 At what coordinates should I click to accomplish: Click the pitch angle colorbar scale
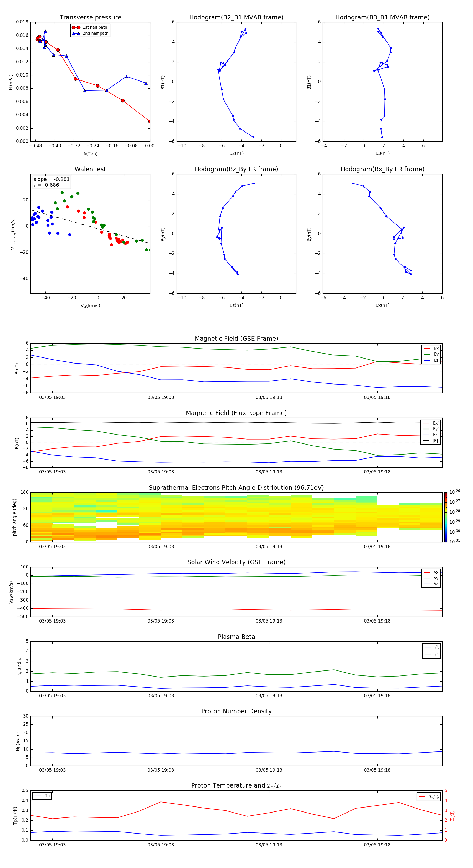[x=446, y=517]
